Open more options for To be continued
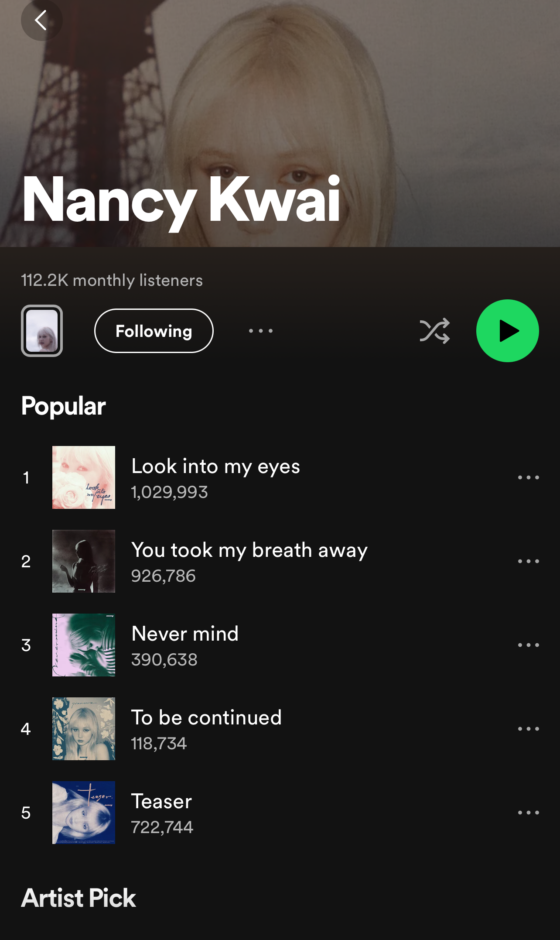The width and height of the screenshot is (560, 940). (528, 729)
